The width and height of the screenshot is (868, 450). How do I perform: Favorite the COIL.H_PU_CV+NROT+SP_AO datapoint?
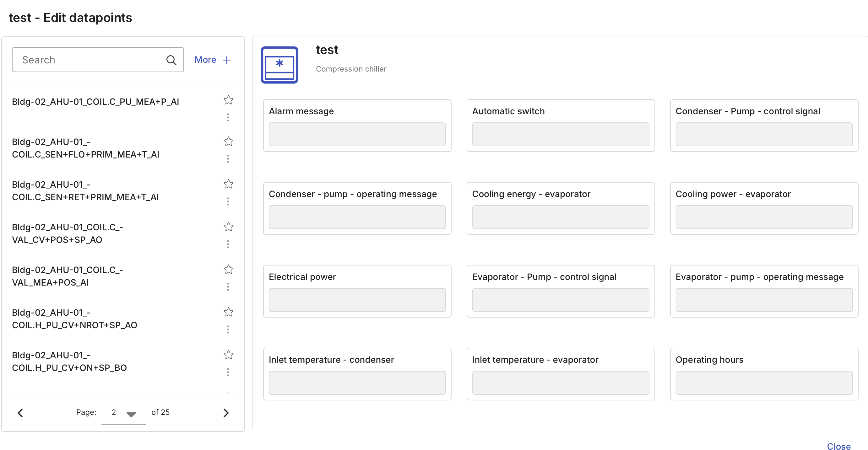[x=228, y=312]
